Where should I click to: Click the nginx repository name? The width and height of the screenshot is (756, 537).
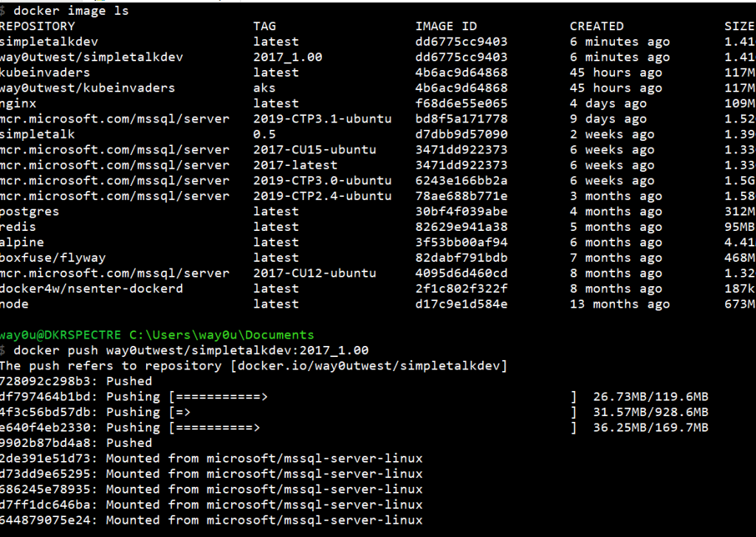[x=18, y=103]
